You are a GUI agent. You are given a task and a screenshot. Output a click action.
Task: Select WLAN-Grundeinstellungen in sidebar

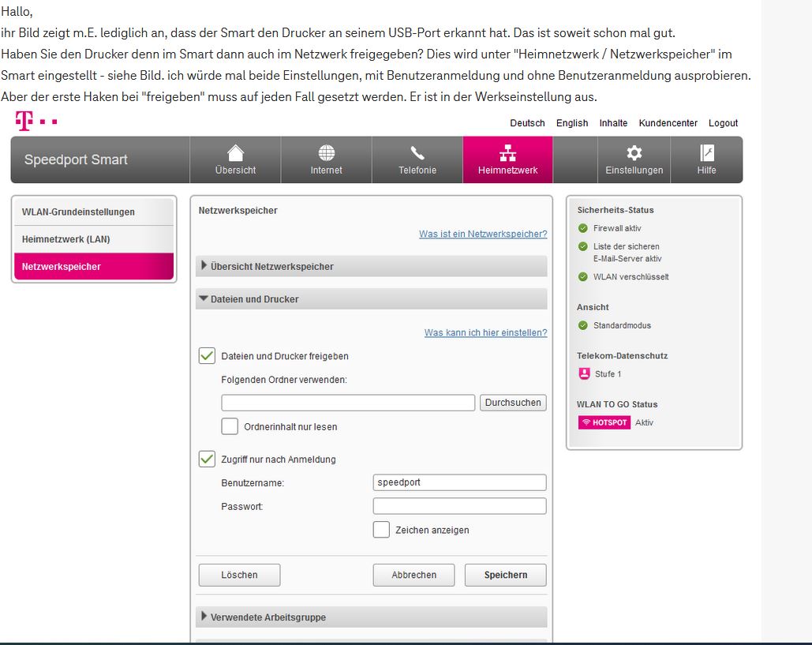pyautogui.click(x=94, y=212)
